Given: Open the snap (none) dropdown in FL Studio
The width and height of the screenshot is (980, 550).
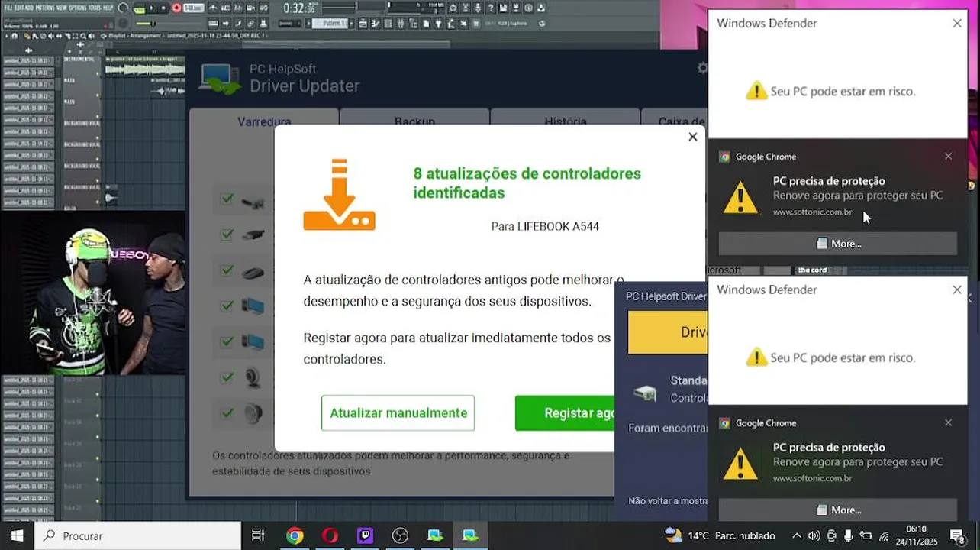Looking at the screenshot, I should (290, 24).
